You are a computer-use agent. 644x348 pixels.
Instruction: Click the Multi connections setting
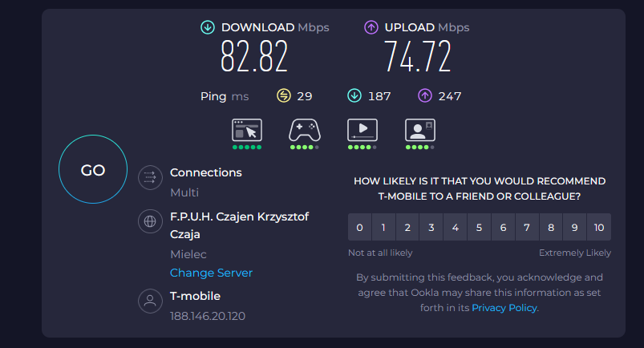184,192
